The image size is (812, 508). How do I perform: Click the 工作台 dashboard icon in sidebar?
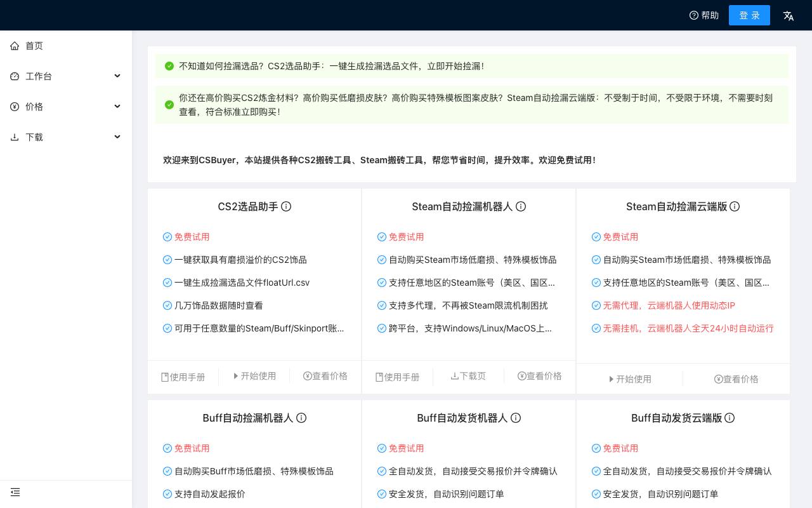tap(15, 76)
